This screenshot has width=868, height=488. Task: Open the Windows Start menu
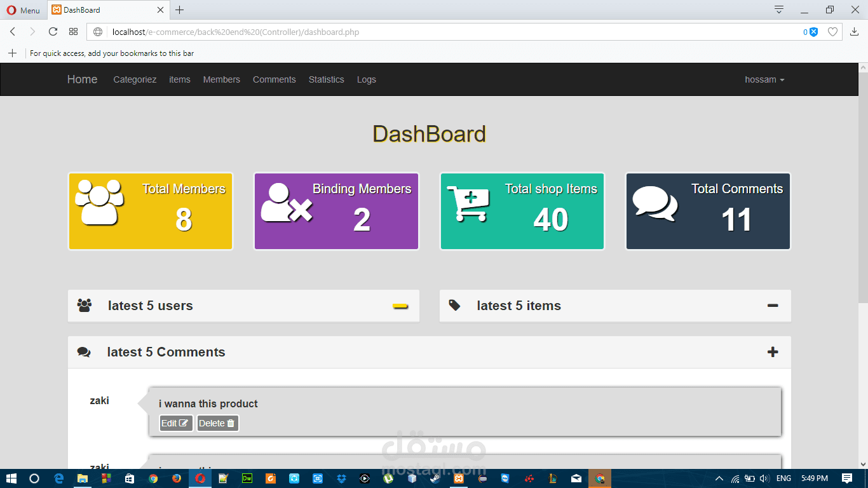point(11,478)
